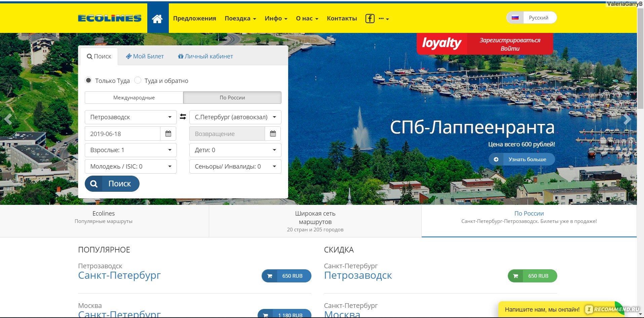Screen dimensions: 644x318
Task: Expand the Дети passenger count dropdown
Action: pos(235,150)
